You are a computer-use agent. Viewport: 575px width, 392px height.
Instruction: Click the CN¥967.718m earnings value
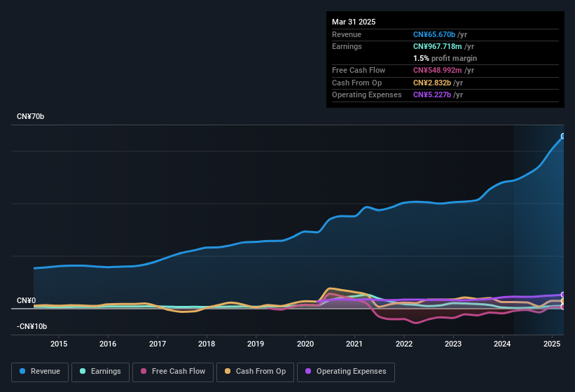point(438,46)
